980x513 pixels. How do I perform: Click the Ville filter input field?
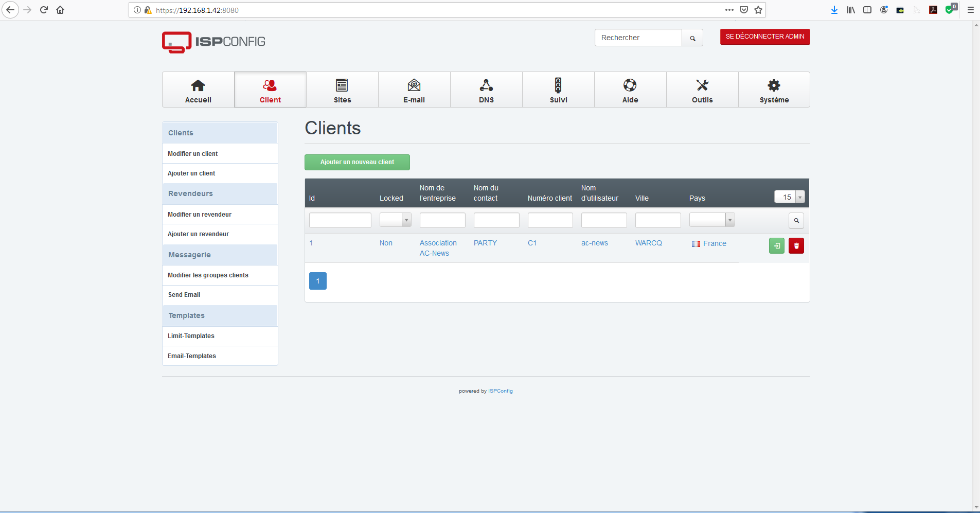click(x=658, y=220)
